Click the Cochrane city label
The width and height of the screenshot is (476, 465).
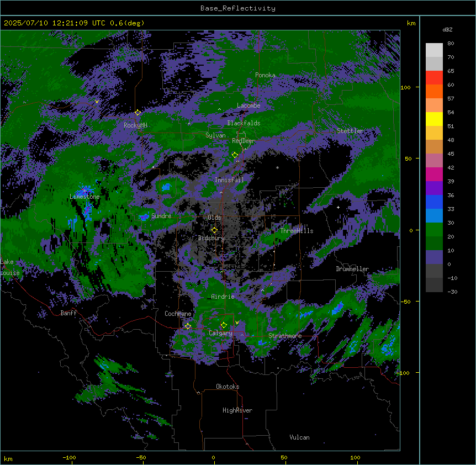[178, 314]
